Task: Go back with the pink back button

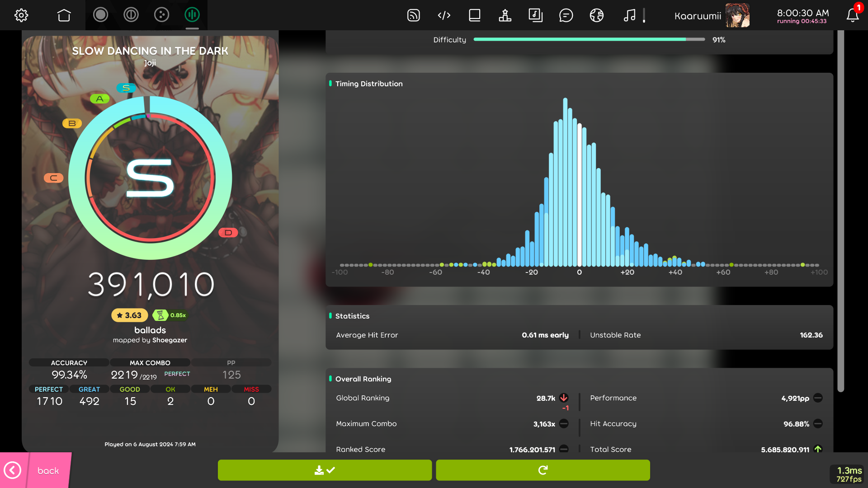Action: (x=36, y=470)
